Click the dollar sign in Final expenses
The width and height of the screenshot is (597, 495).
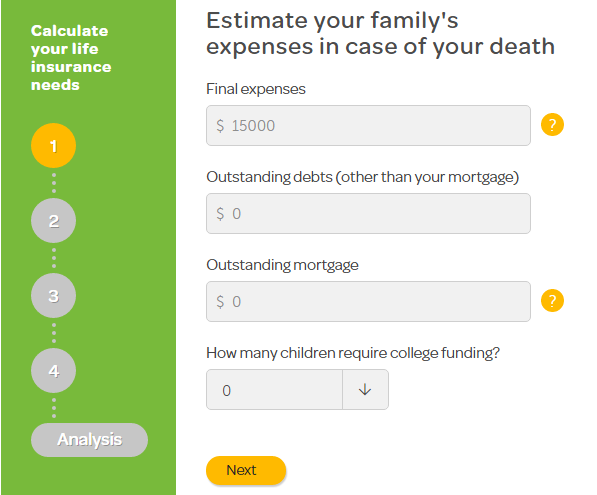coord(220,126)
